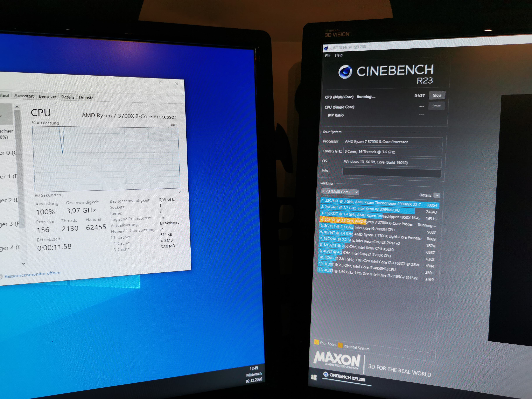Click the L3-Cache 32,0 MB value
Screen dimensions: 532x399
pos(168,246)
